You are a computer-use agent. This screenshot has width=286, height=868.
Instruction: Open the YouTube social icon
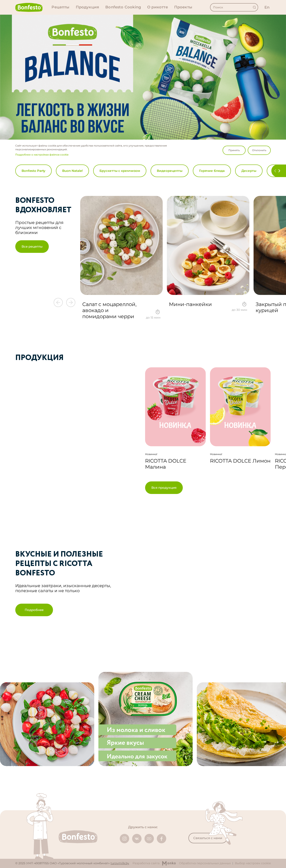[x=149, y=838]
